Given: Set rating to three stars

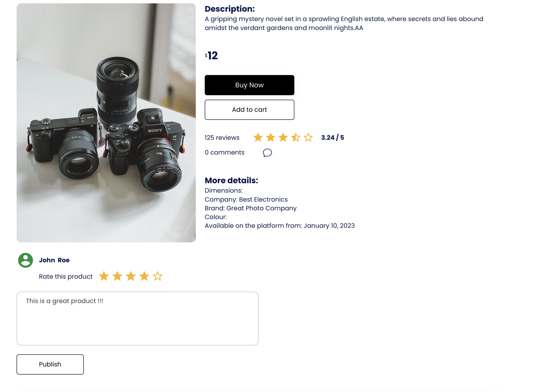Looking at the screenshot, I should click(131, 276).
